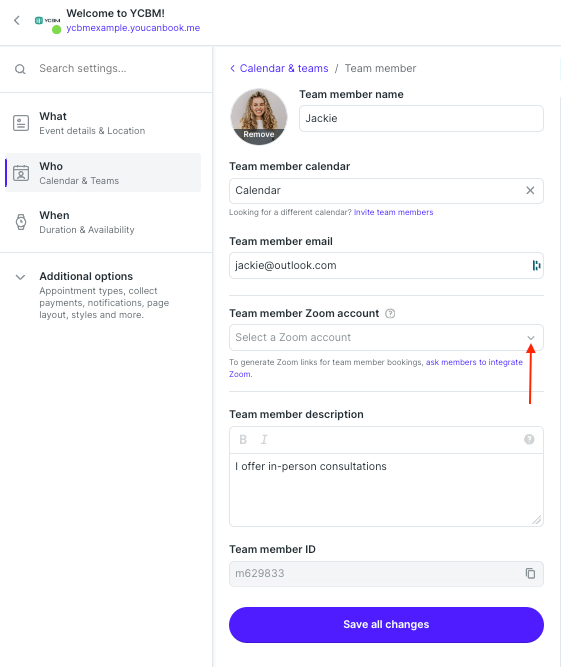This screenshot has height=667, width=561.
Task: Click the search magnifier icon
Action: (x=20, y=69)
